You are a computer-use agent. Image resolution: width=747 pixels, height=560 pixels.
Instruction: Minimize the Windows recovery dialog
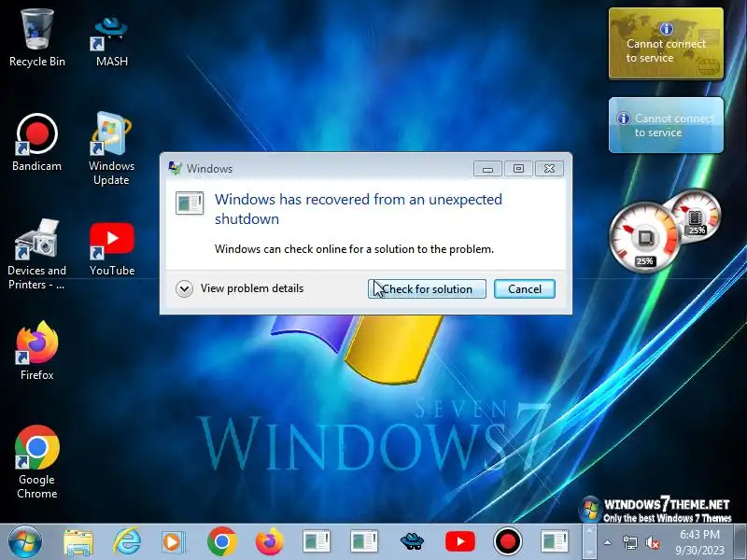tap(487, 169)
